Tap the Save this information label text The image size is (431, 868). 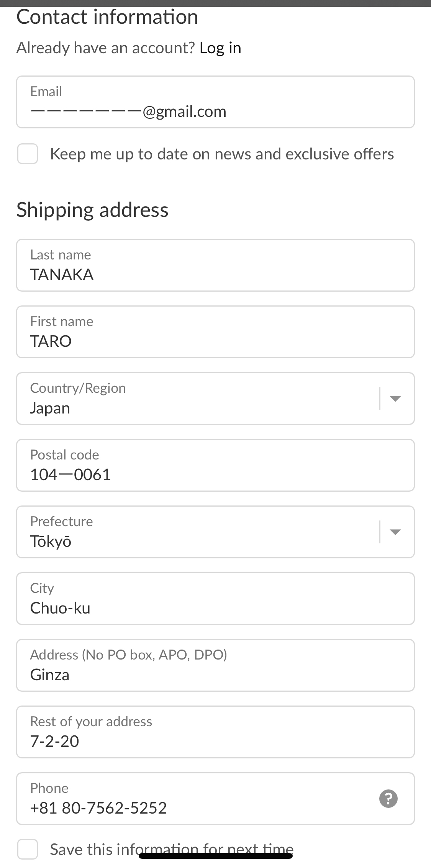click(172, 849)
